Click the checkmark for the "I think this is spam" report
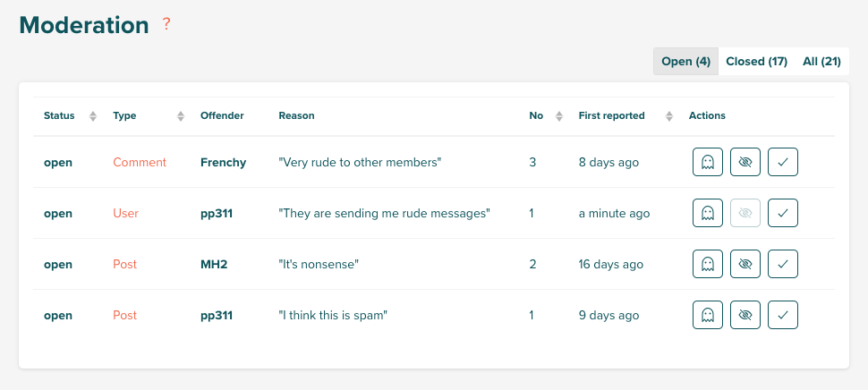868x390 pixels. (x=783, y=315)
